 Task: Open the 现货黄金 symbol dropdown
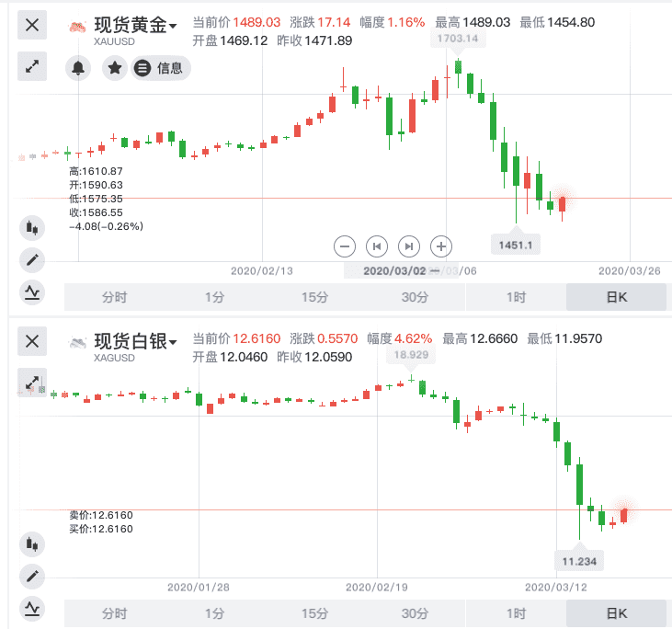pyautogui.click(x=172, y=27)
